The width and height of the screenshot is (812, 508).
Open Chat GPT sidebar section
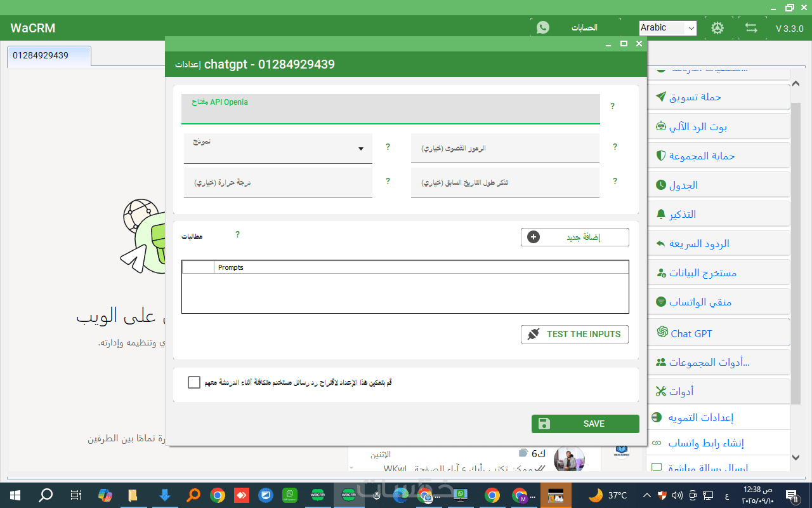719,333
